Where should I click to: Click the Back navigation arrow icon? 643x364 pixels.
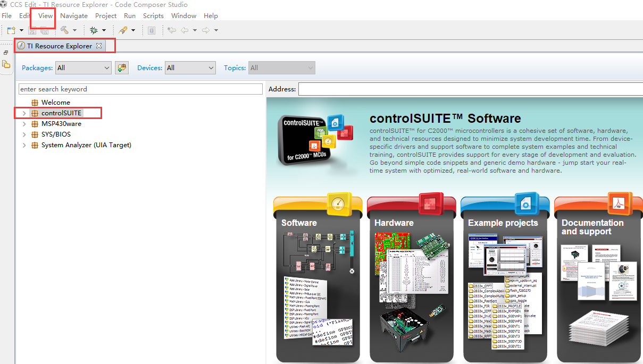183,30
